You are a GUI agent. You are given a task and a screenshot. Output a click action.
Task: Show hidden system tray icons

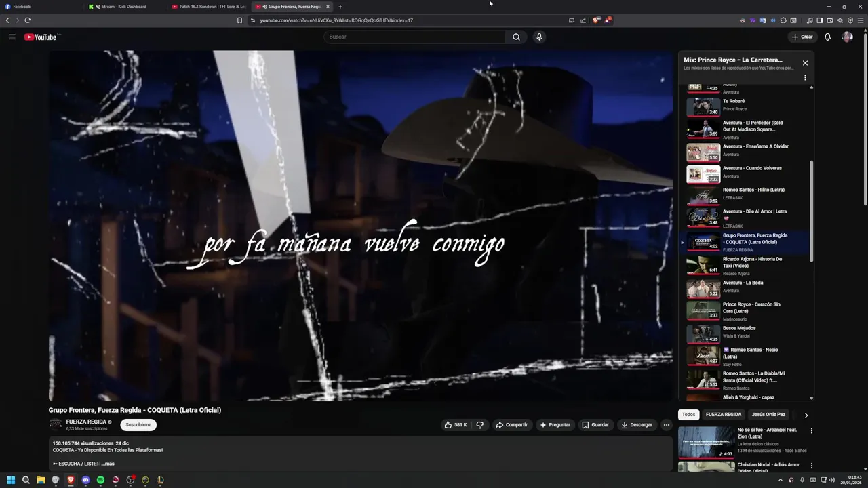point(780,480)
